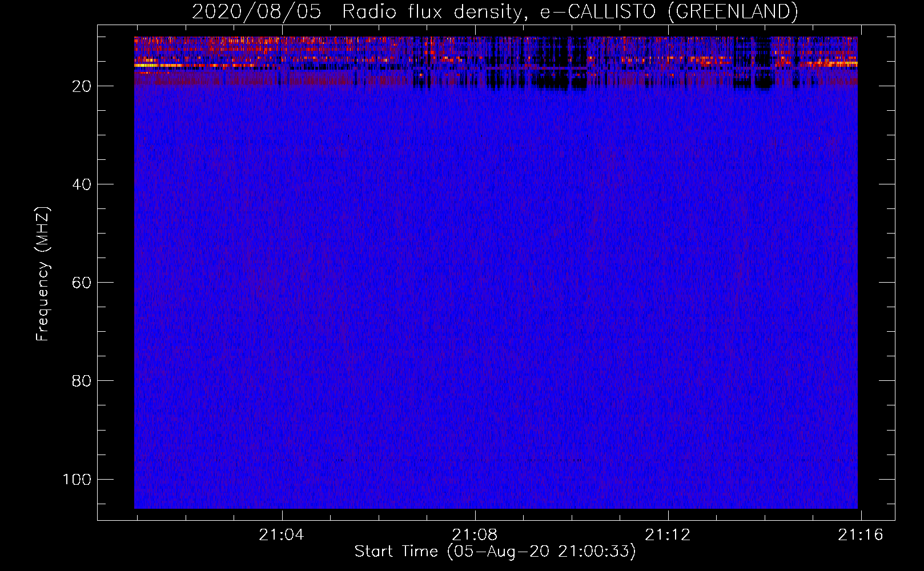Click the "80" frequency tick label
The image size is (924, 571).
(82, 381)
